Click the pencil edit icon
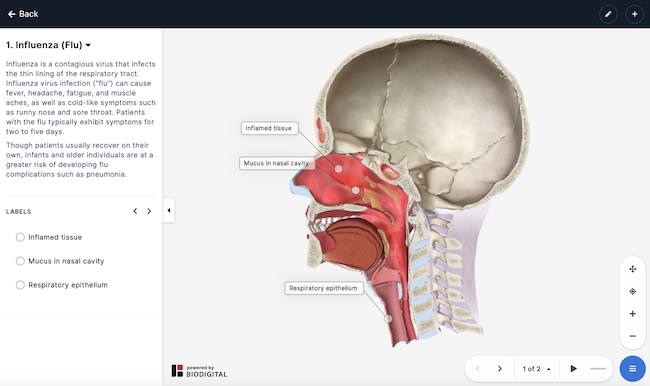The height and width of the screenshot is (386, 650). [x=608, y=14]
